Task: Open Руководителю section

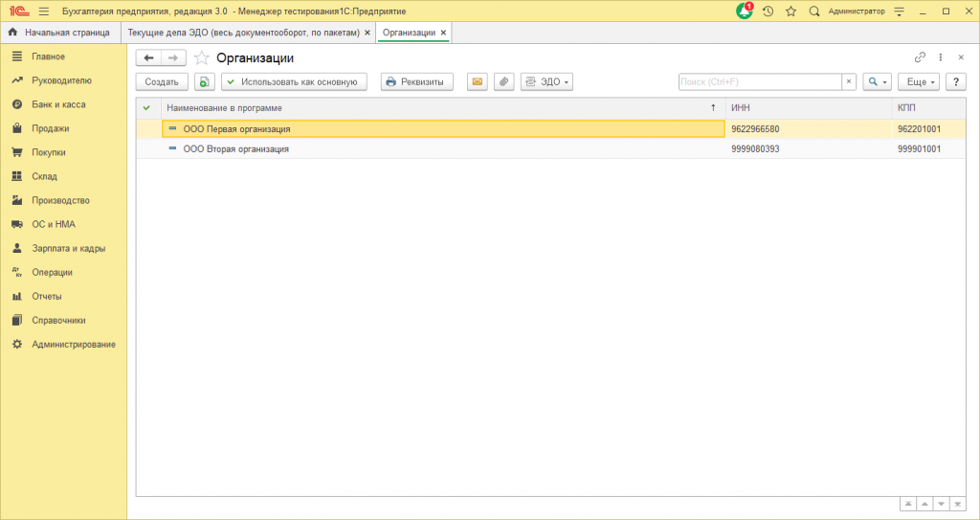Action: coord(62,80)
